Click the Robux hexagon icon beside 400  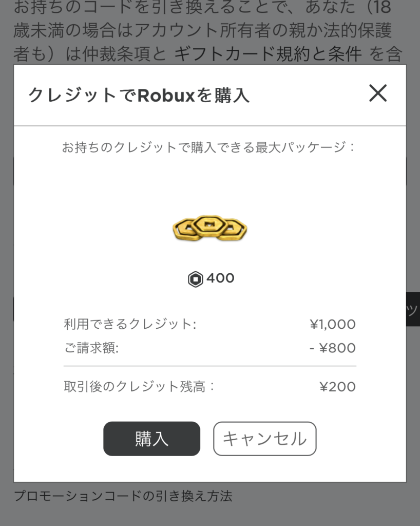click(196, 279)
